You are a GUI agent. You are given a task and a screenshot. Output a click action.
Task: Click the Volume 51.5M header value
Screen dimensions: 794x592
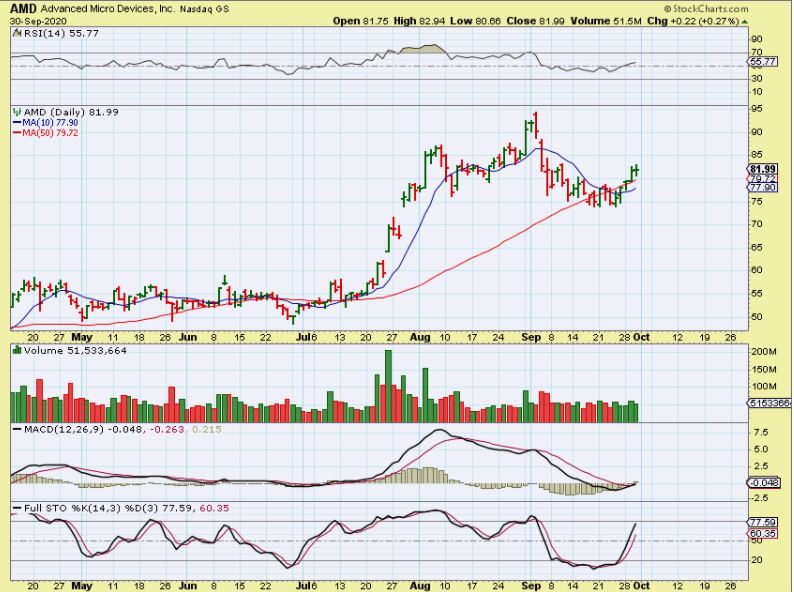(x=606, y=21)
